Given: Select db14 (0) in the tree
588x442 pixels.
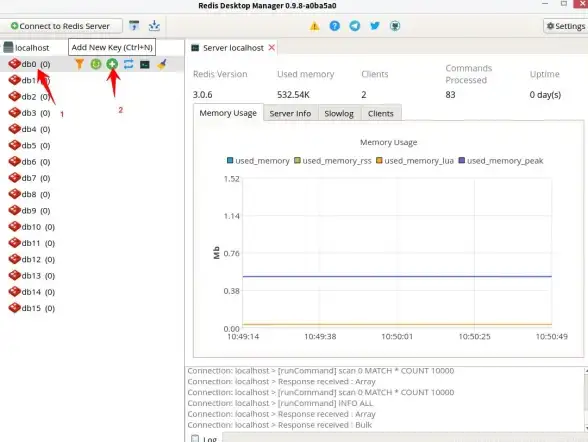Looking at the screenshot, I should tap(38, 292).
